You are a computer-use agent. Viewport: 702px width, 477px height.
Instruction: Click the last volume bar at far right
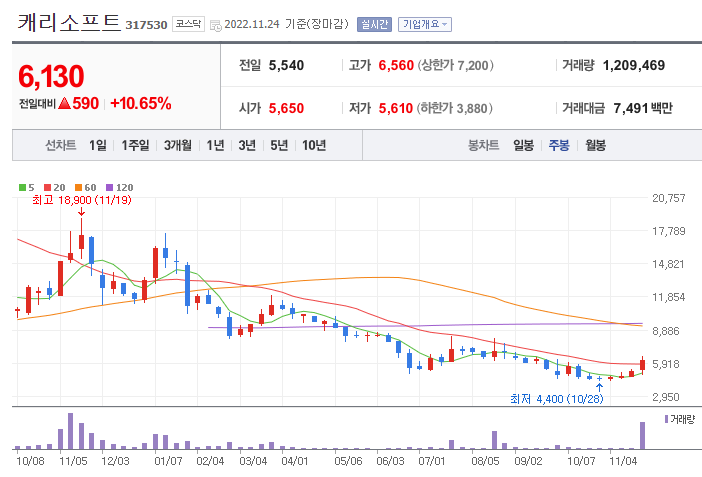pos(642,435)
